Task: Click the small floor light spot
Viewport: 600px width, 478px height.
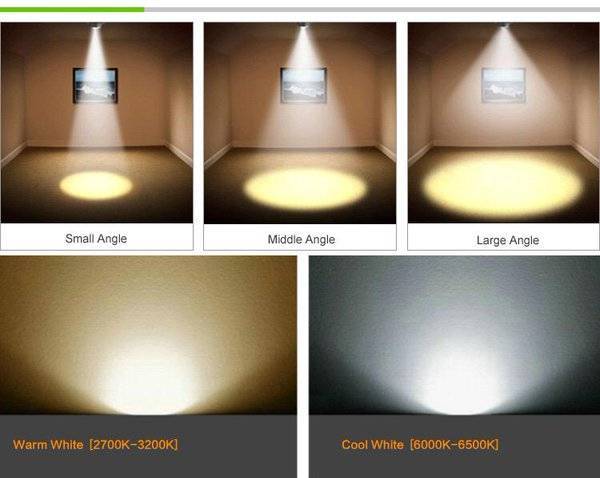Action: click(x=96, y=186)
